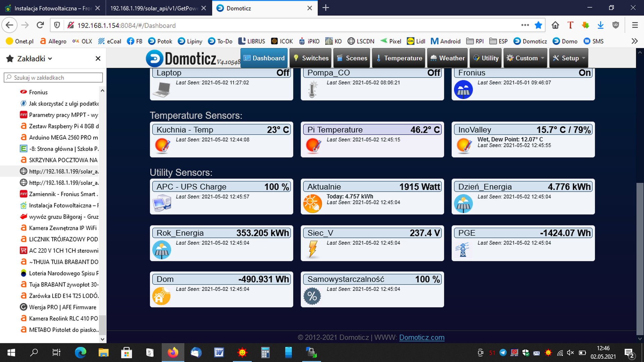Image resolution: width=644 pixels, height=362 pixels.
Task: Open File Explorer from the taskbar
Action: (103, 353)
